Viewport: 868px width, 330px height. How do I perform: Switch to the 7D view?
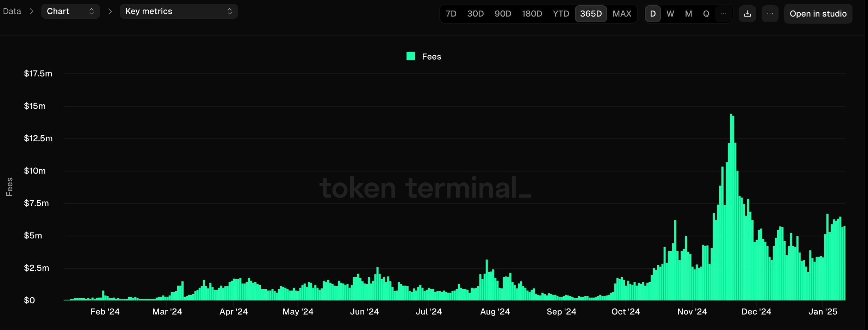tap(451, 14)
